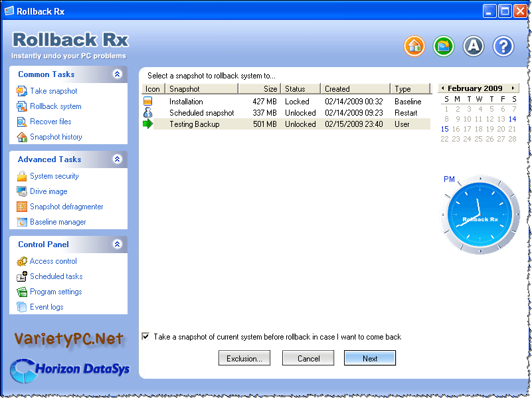Open the Exclusion... dialog button

pos(244,358)
